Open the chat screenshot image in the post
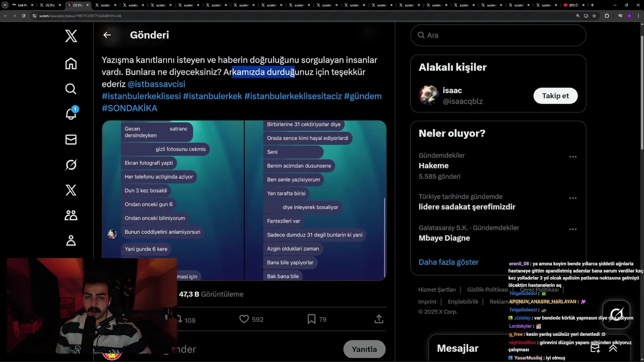This screenshot has height=362, width=644. [244, 200]
